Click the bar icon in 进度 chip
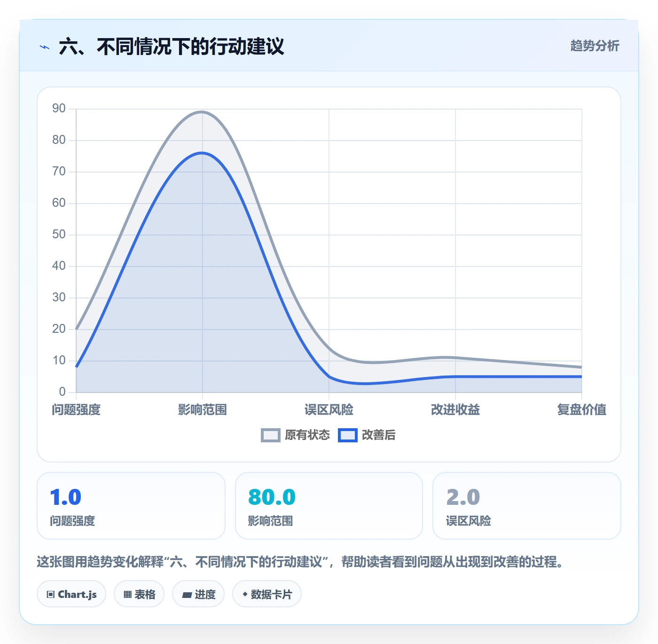The image size is (658, 644). tap(187, 595)
